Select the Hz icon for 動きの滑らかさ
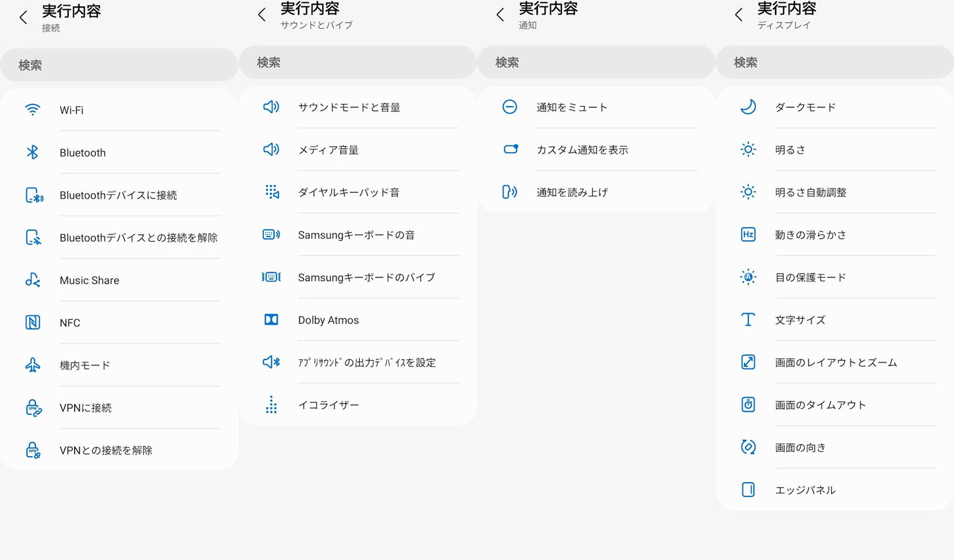Screen dimensions: 954x560 748,234
